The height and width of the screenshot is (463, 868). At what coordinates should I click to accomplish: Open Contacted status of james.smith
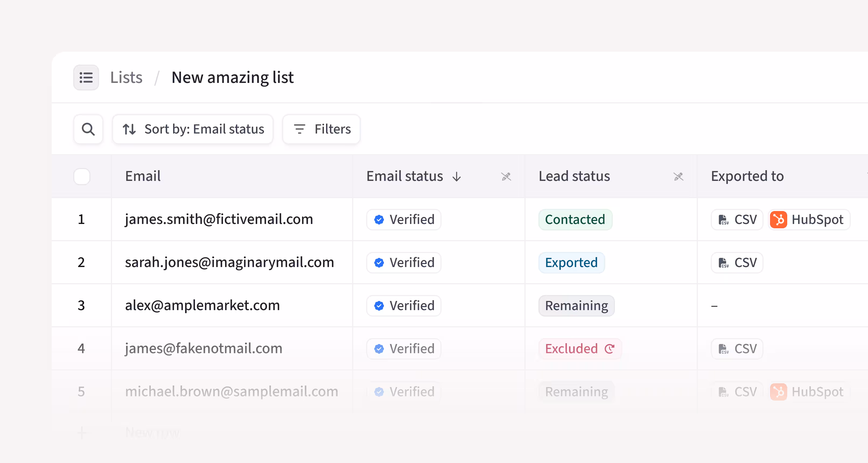(575, 219)
